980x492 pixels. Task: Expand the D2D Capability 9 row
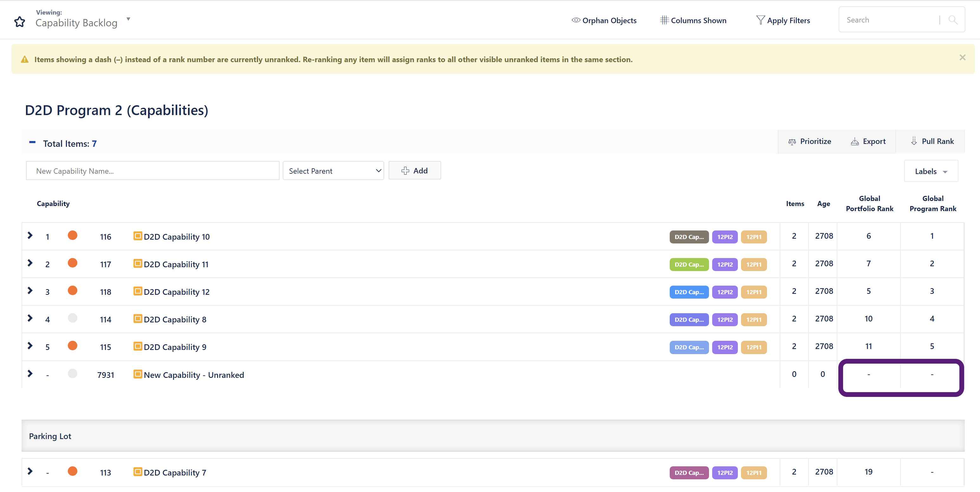pos(30,346)
